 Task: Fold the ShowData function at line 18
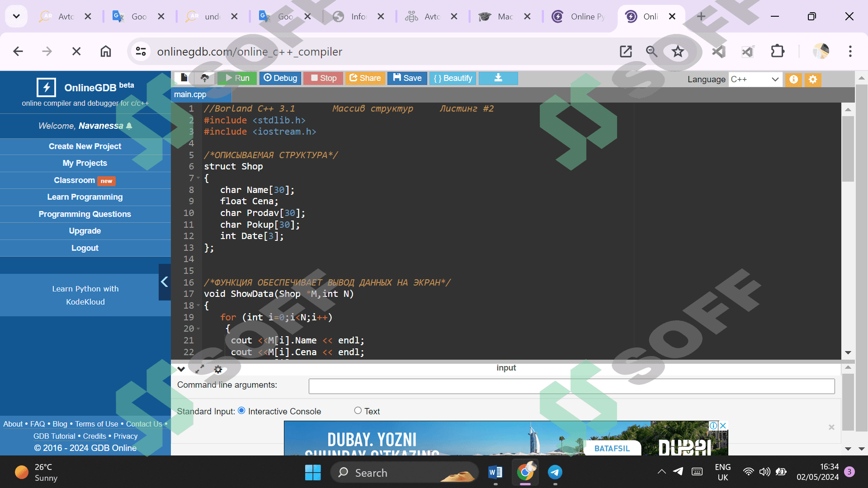[198, 306]
